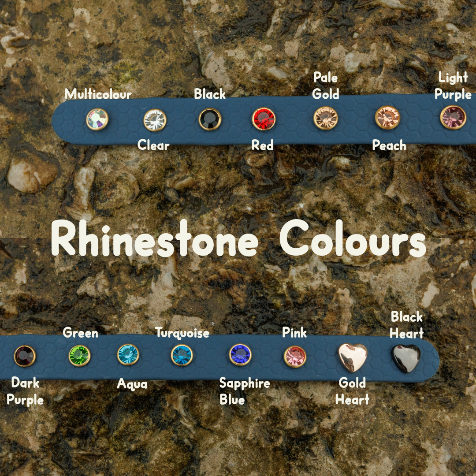Click the Multicolour rhinestone
The height and width of the screenshot is (476, 476).
pyautogui.click(x=97, y=119)
